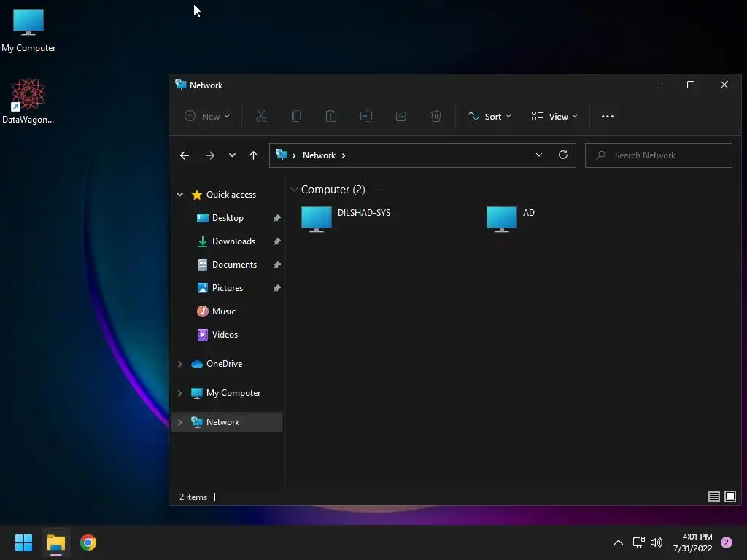747x560 pixels.
Task: Open the New item dropdown
Action: pyautogui.click(x=207, y=116)
